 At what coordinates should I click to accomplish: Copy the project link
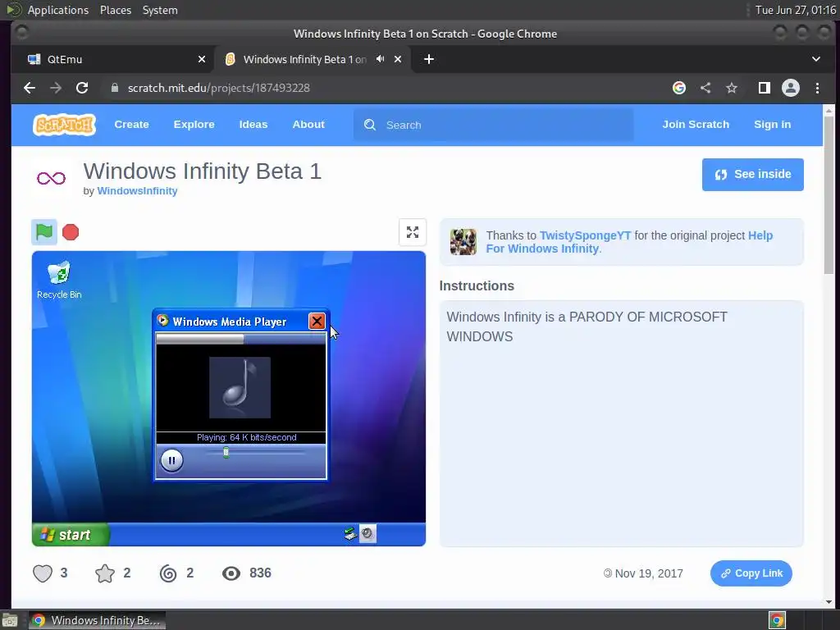pyautogui.click(x=751, y=573)
